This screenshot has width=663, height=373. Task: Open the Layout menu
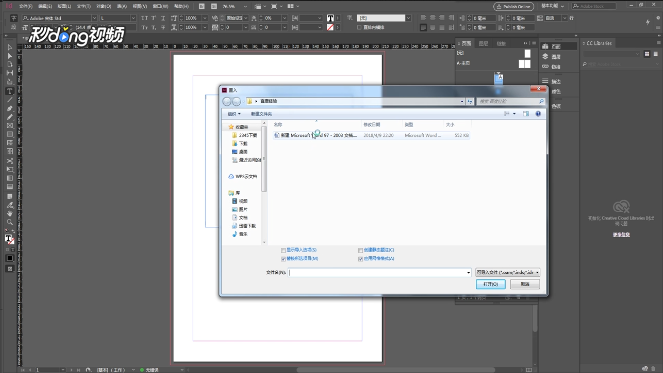coord(64,6)
